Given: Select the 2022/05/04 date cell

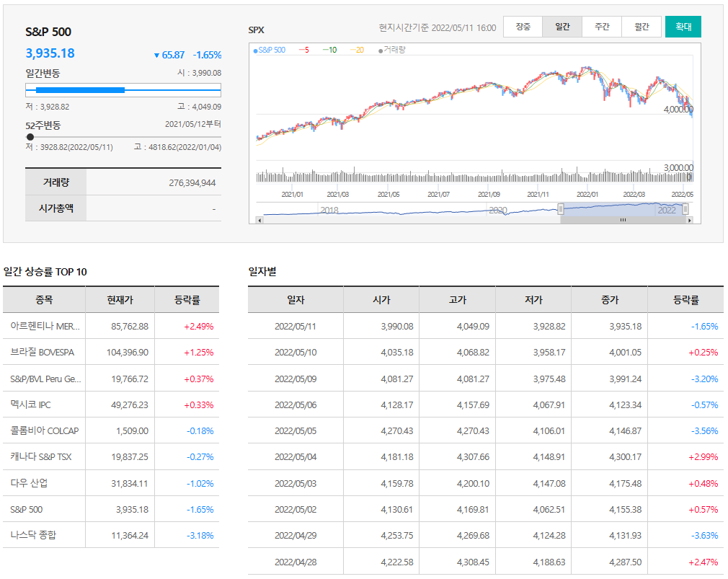Looking at the screenshot, I should pos(296,456).
